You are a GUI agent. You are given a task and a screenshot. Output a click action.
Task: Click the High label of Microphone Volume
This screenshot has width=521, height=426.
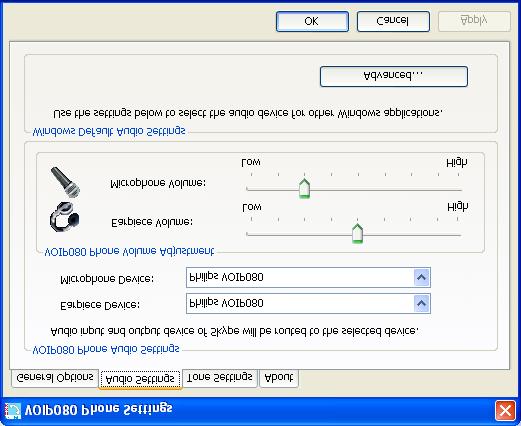point(457,163)
